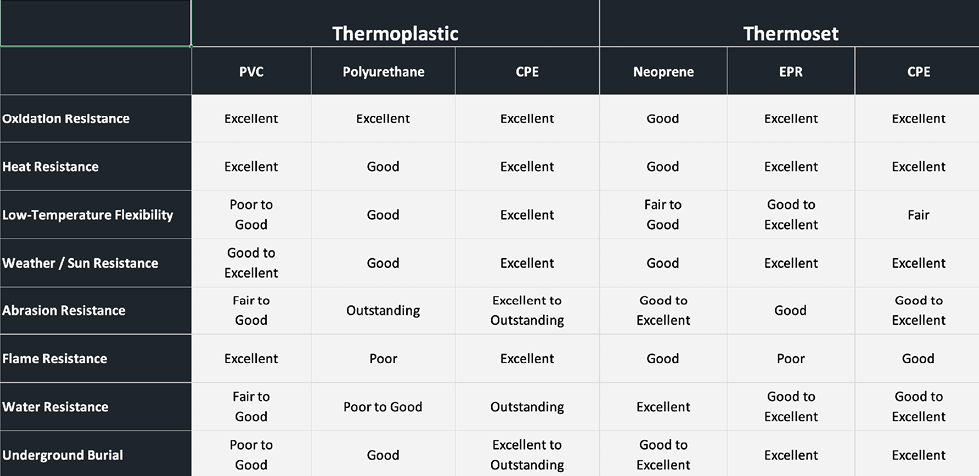Select the empty top-left corner cell
Image resolution: width=979 pixels, height=476 pixels.
click(96, 23)
